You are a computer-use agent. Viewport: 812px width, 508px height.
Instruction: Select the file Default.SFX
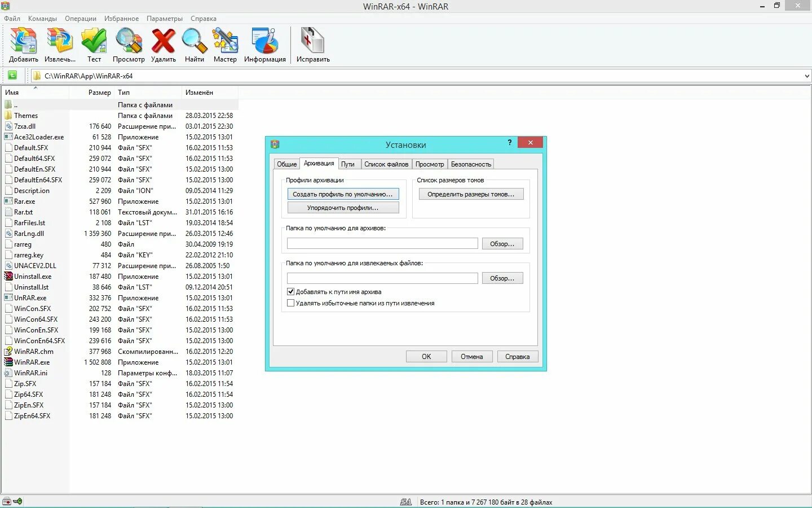click(31, 148)
